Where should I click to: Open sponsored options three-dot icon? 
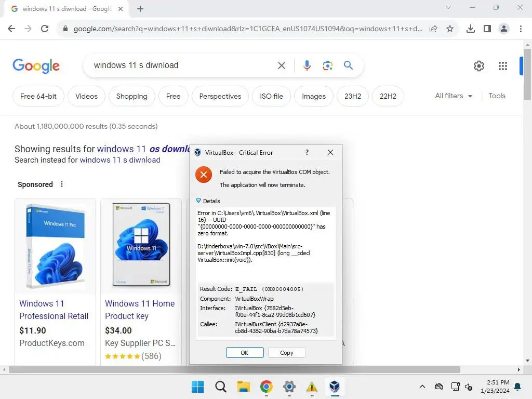point(62,184)
